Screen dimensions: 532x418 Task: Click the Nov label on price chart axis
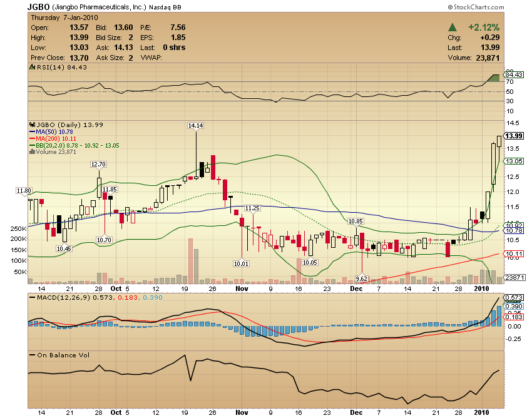[242, 288]
